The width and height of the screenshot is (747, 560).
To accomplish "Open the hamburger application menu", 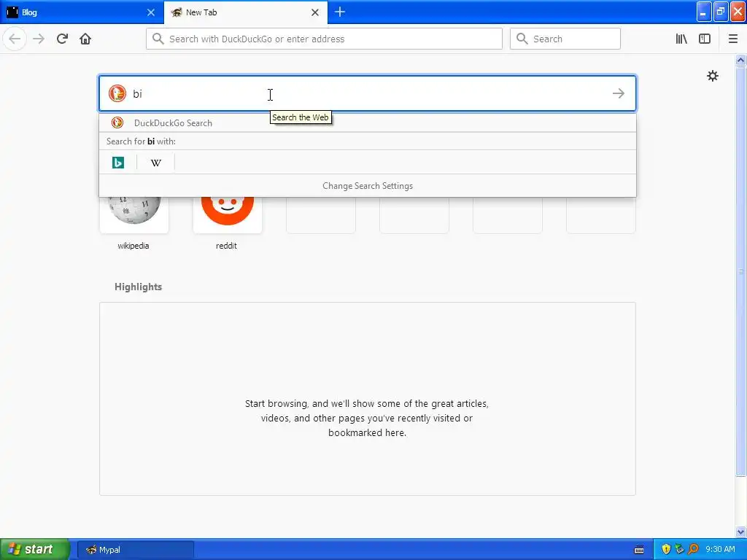I will [x=733, y=39].
